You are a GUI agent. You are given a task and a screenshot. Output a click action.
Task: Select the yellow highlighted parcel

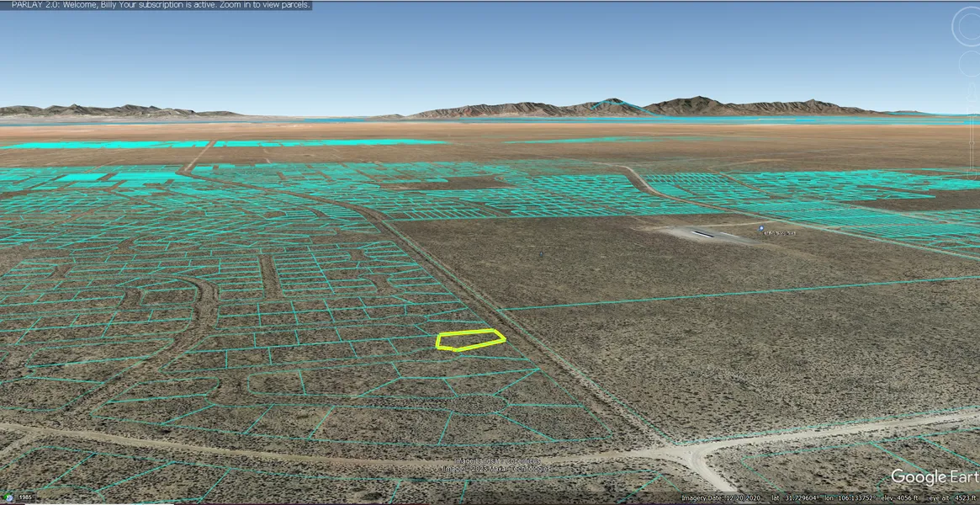(x=470, y=340)
